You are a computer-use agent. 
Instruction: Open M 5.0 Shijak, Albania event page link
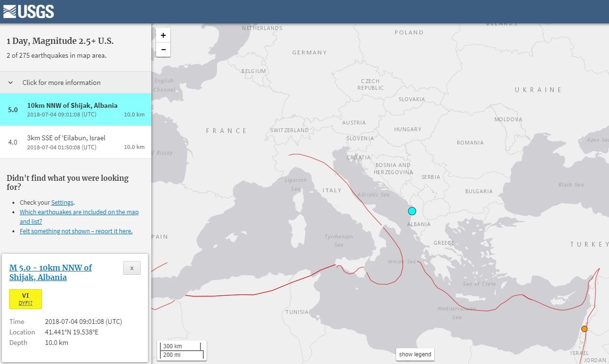pos(51,272)
